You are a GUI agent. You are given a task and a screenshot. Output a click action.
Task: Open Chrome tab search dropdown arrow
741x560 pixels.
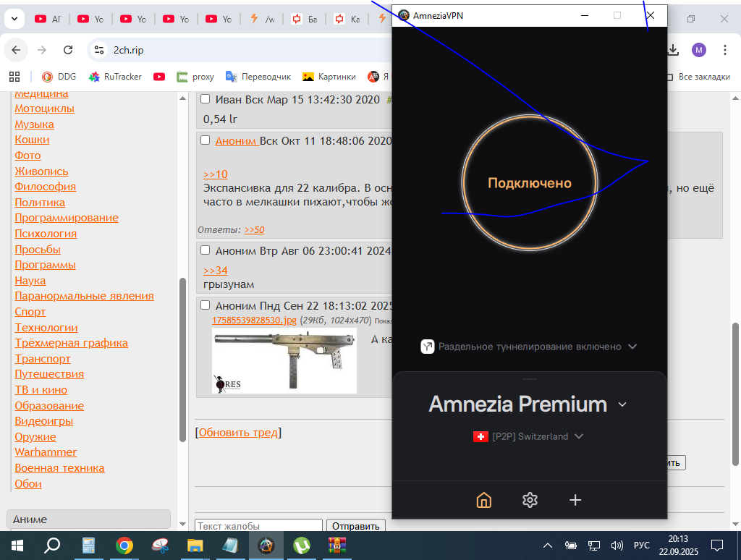(14, 19)
